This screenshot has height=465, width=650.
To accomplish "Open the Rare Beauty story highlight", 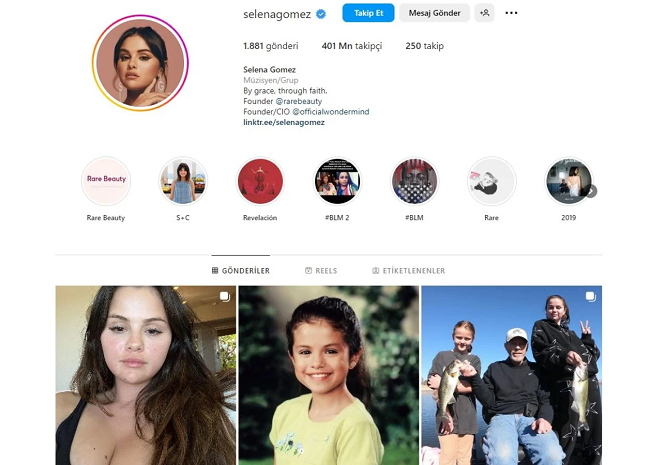I will 106,181.
